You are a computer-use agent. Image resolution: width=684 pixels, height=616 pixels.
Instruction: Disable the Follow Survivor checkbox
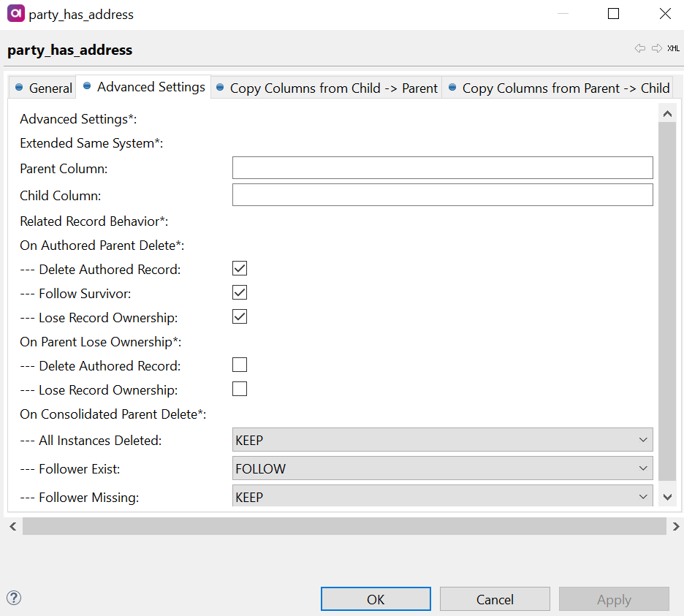(x=239, y=292)
